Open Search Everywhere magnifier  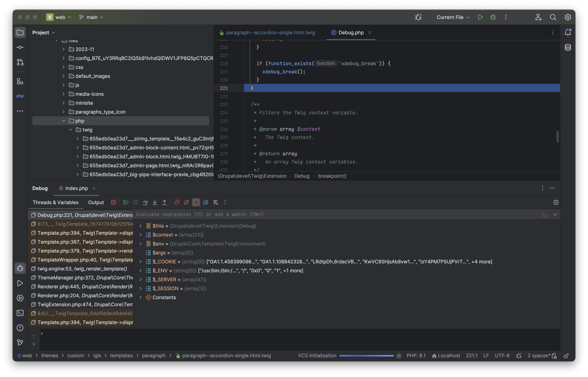pos(553,17)
